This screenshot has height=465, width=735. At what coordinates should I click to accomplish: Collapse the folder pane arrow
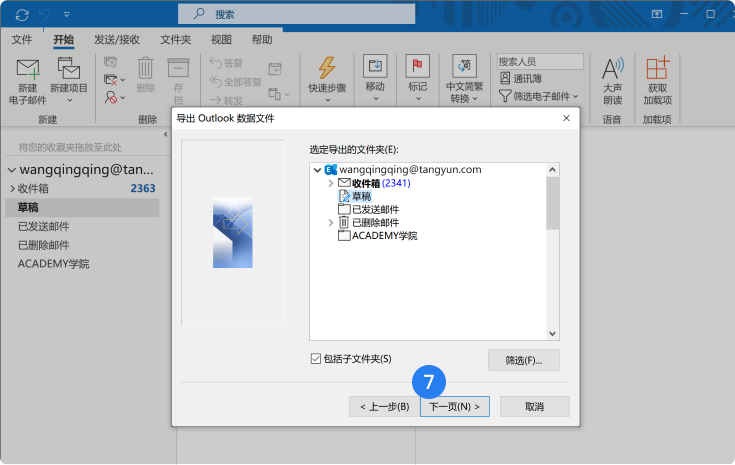165,135
